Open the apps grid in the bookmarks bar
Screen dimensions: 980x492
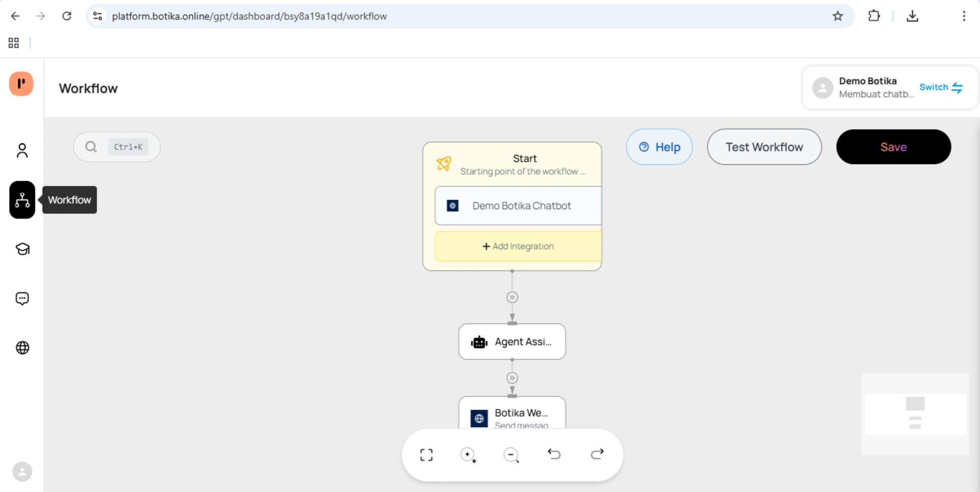pyautogui.click(x=13, y=43)
